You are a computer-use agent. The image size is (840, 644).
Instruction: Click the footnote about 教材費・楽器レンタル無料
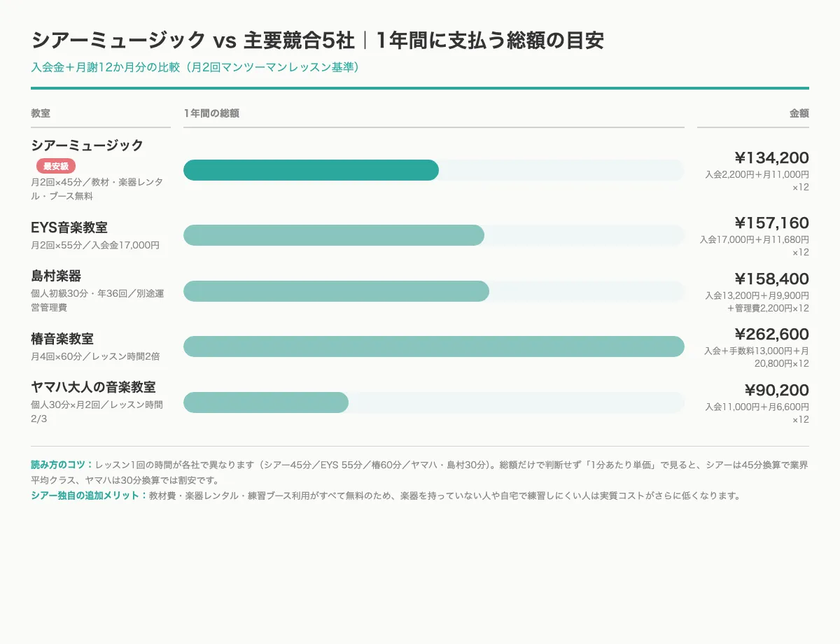click(x=444, y=496)
